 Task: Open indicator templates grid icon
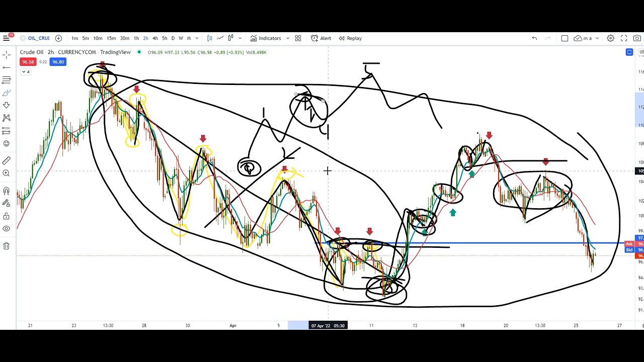298,38
